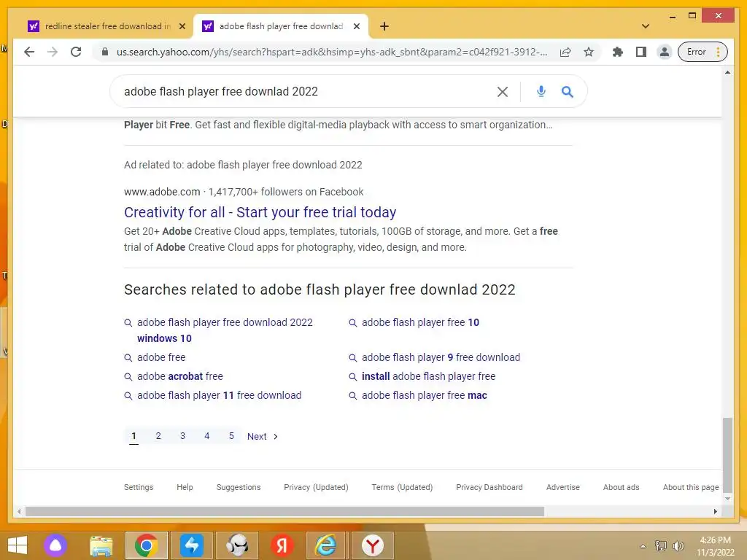
Task: Click the vertical scrollbar thumb
Action: click(x=727, y=455)
